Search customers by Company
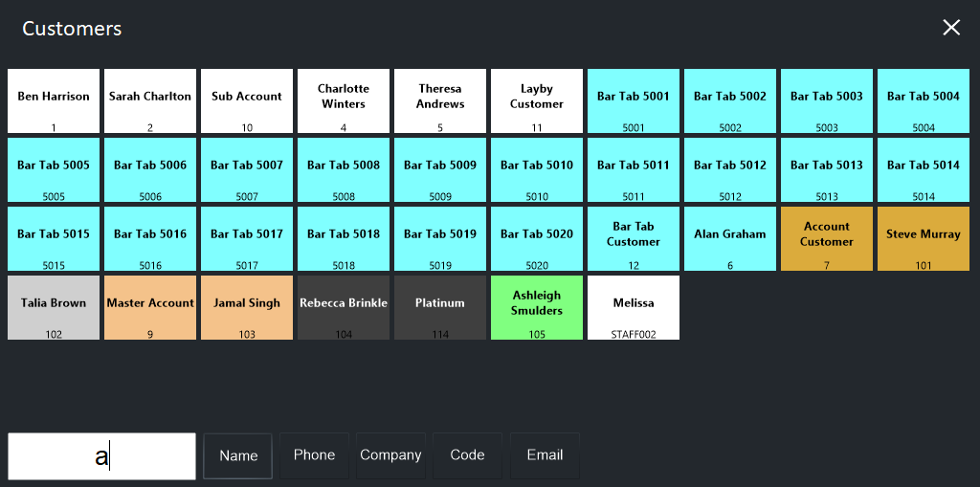 tap(390, 455)
